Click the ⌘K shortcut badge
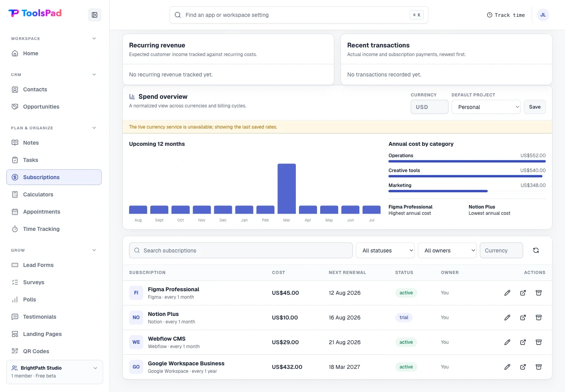 pyautogui.click(x=417, y=15)
